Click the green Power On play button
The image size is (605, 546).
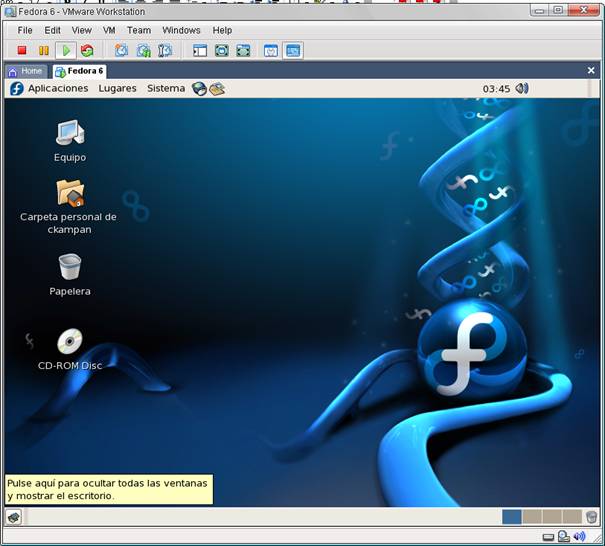66,50
